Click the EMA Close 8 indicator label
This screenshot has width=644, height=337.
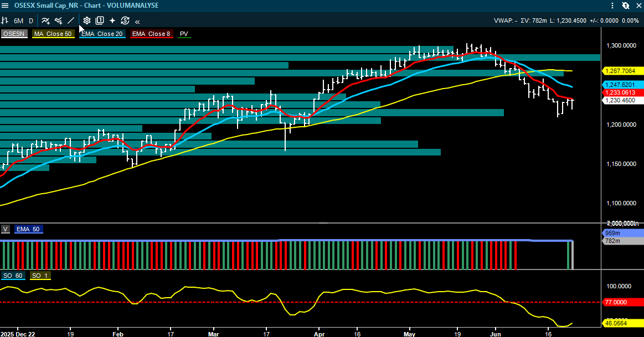click(x=151, y=34)
